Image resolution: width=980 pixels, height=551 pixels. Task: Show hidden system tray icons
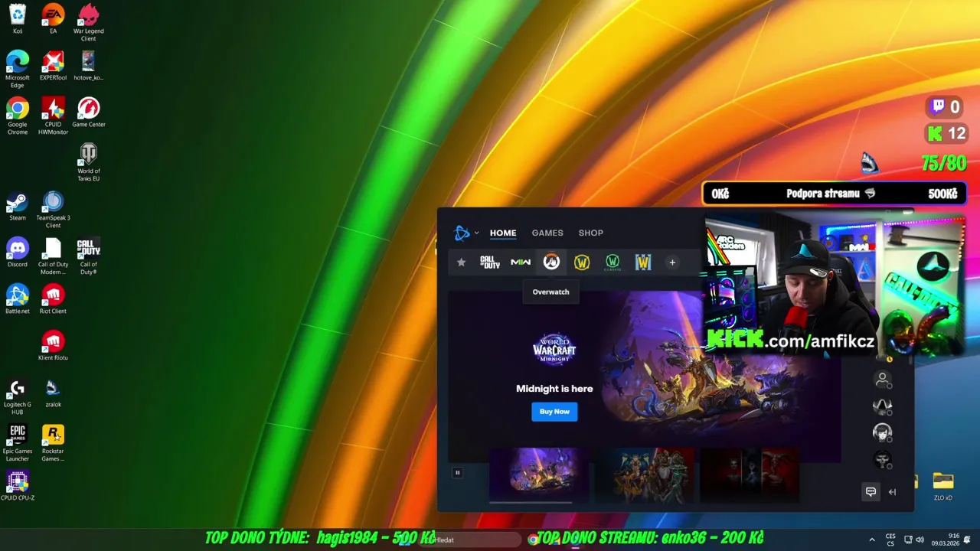(872, 540)
